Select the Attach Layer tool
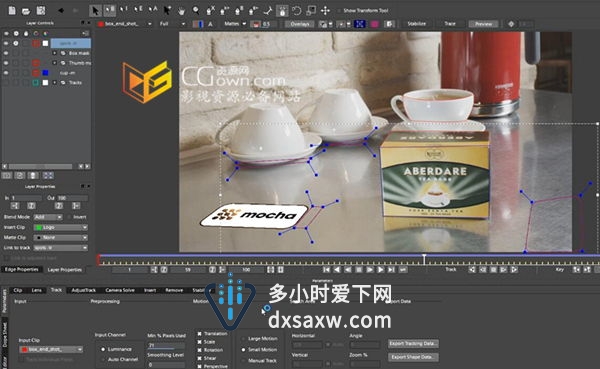 coord(268,11)
